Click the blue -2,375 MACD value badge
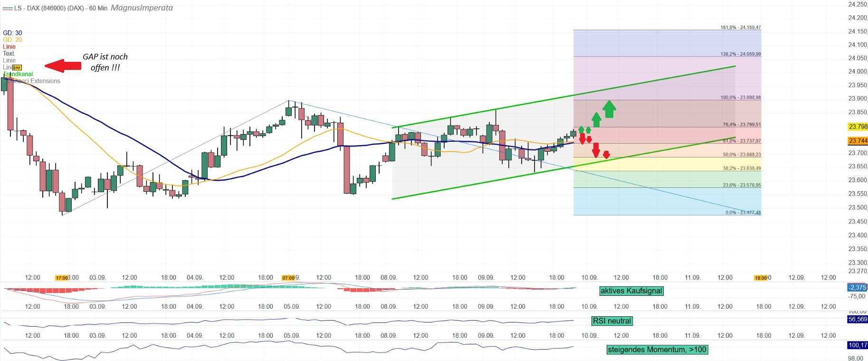Image resolution: width=868 pixels, height=361 pixels. point(857,287)
